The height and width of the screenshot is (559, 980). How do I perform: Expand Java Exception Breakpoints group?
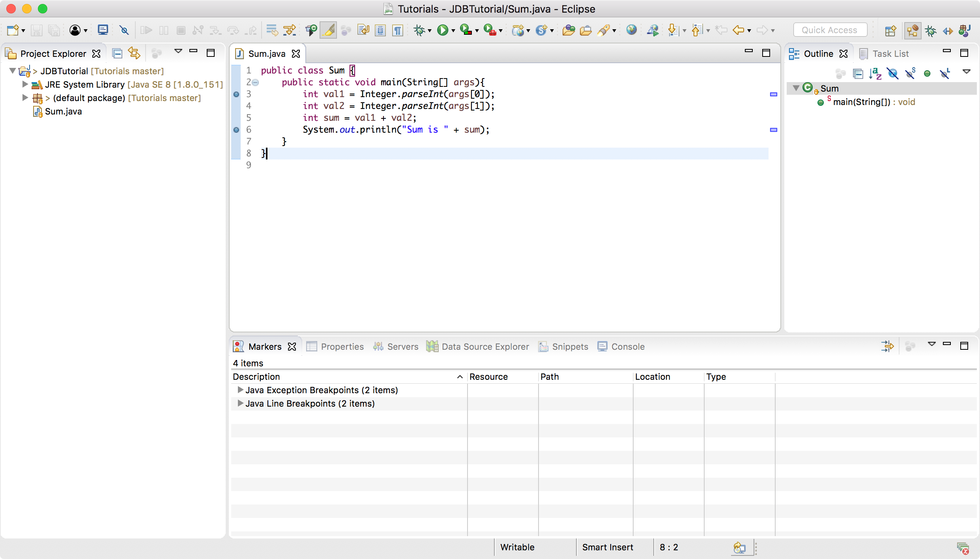click(x=240, y=390)
